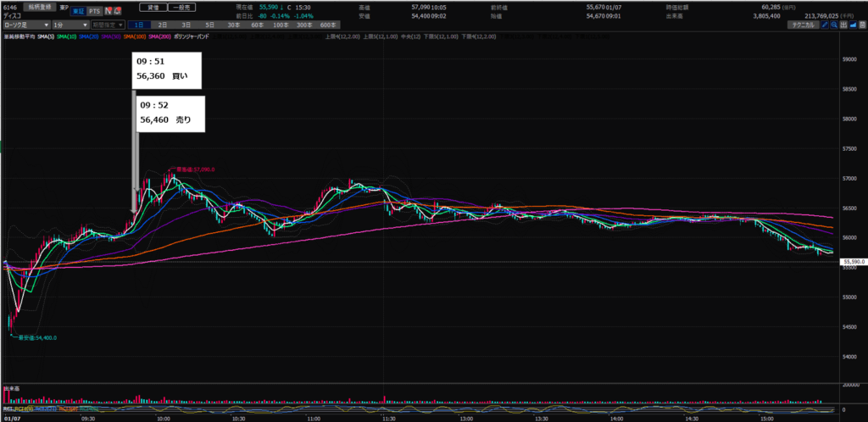
Task: Select the 5日 period tab
Action: coord(207,25)
